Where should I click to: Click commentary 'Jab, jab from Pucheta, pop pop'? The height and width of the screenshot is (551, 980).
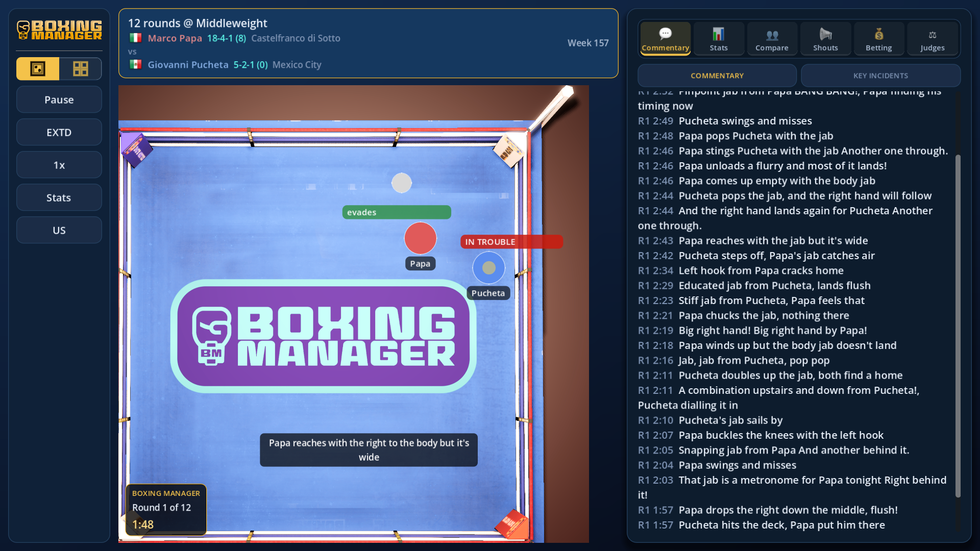[x=754, y=361]
